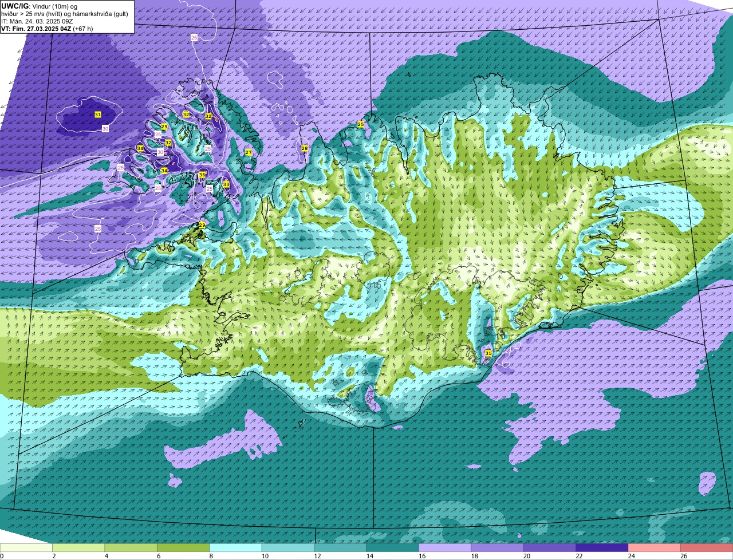The height and width of the screenshot is (560, 733).
Task: Click the scale value 6
Action: (159, 555)
